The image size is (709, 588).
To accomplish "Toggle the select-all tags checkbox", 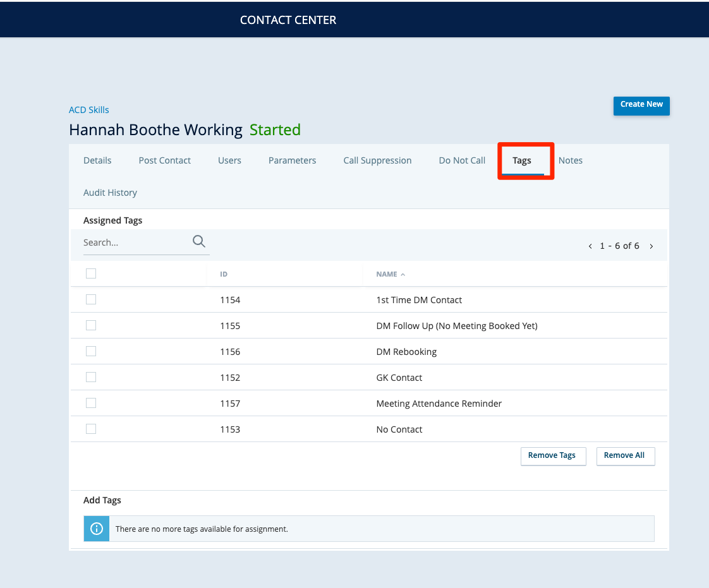I will pos(91,273).
